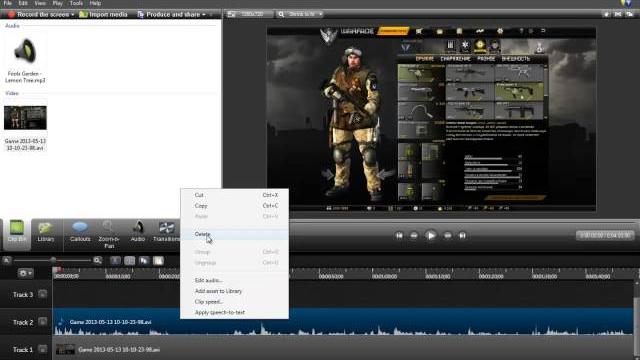
Task: Click the Split icon on the timeline toolbar
Action: 130,260
